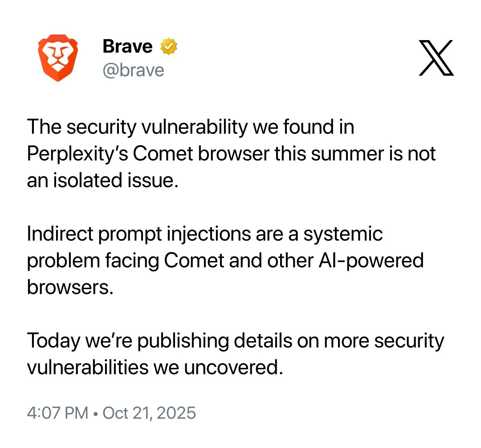Click the Oct 21, 2025 date

[x=149, y=413]
